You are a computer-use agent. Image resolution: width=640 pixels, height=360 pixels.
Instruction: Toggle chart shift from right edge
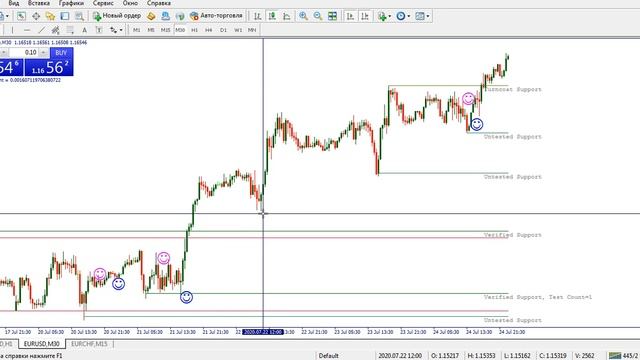[x=365, y=16]
